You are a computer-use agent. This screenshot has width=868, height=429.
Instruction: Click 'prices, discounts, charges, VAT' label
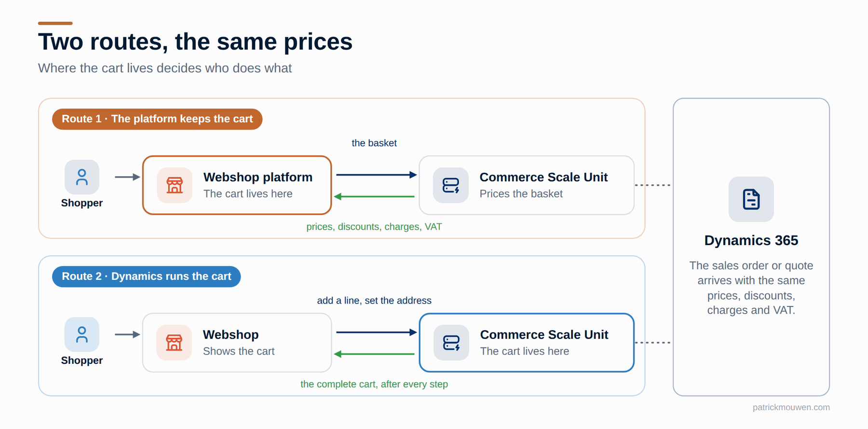[x=374, y=227]
